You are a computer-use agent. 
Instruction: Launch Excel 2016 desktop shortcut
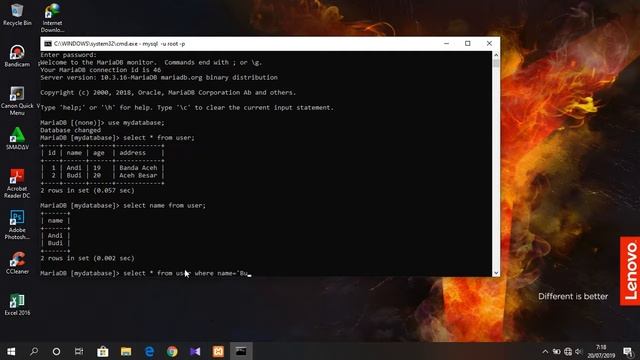pyautogui.click(x=17, y=304)
